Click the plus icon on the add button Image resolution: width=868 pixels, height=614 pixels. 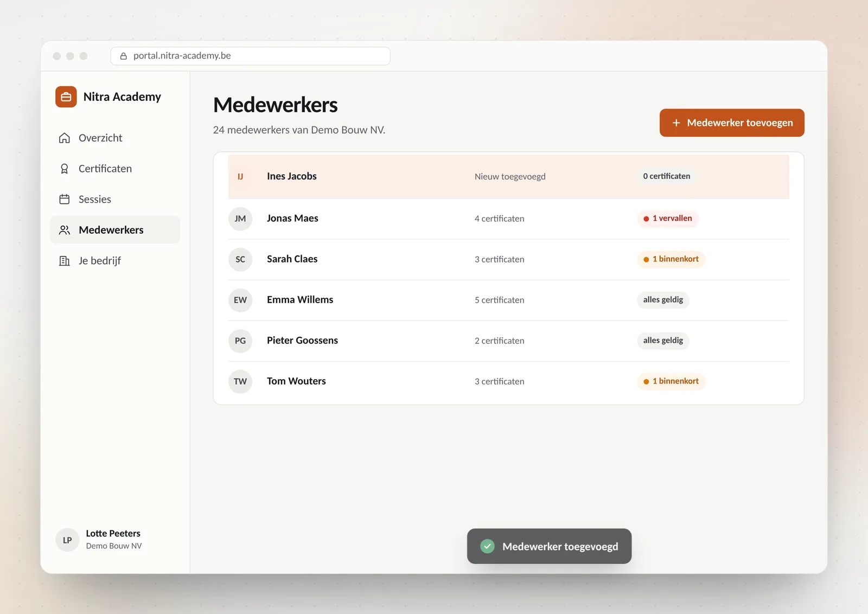click(x=676, y=123)
